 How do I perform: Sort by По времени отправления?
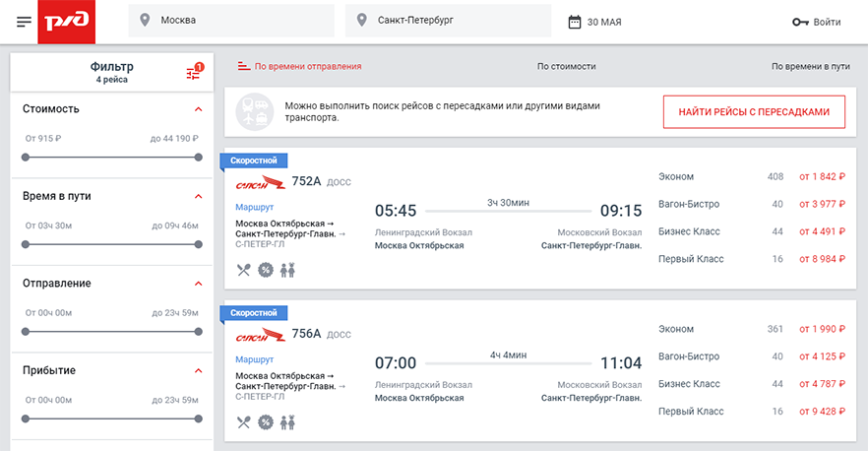pyautogui.click(x=299, y=67)
